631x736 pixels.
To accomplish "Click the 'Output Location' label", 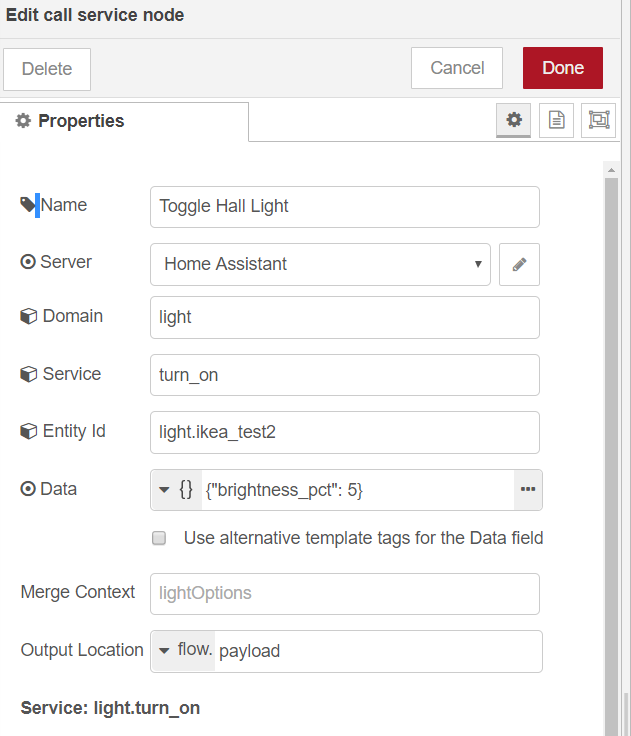I will pos(82,650).
